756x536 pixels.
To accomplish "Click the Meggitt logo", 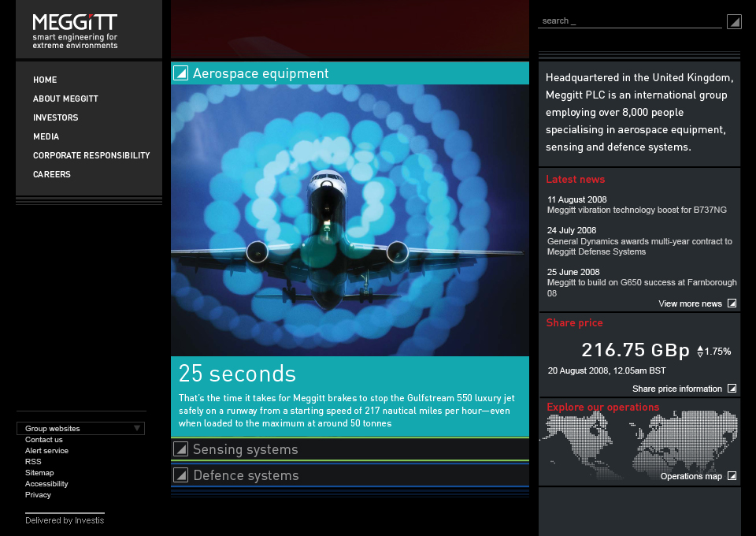I will 75,32.
